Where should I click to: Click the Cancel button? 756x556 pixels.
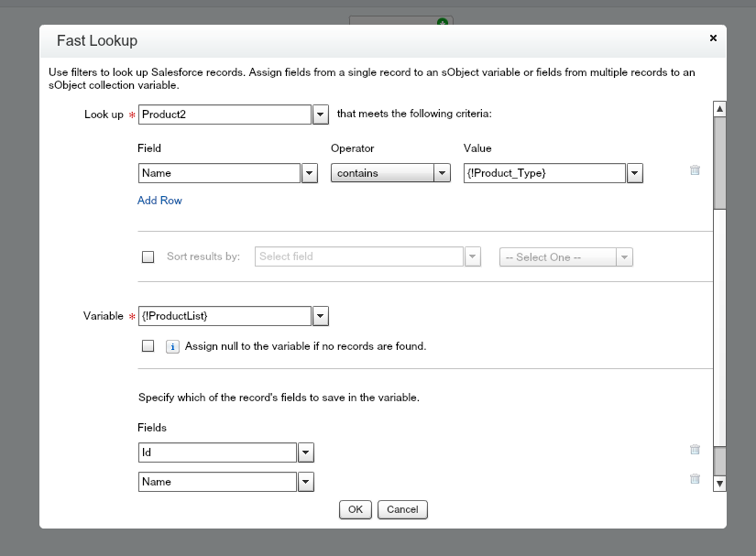click(x=402, y=509)
